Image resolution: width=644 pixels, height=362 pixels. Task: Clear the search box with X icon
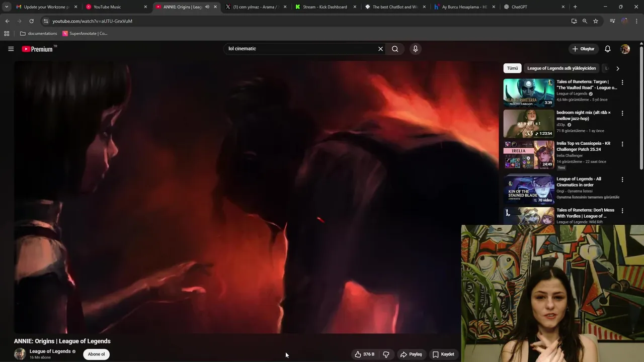pyautogui.click(x=380, y=49)
